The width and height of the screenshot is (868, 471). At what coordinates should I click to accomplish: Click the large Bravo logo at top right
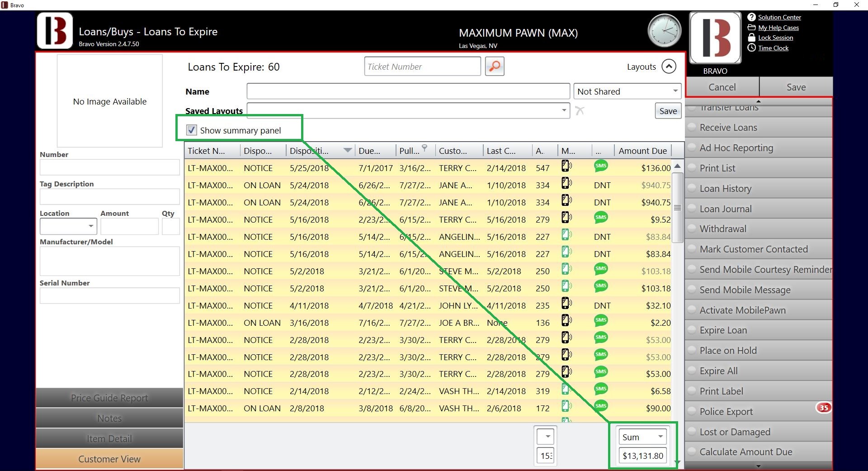click(x=715, y=38)
